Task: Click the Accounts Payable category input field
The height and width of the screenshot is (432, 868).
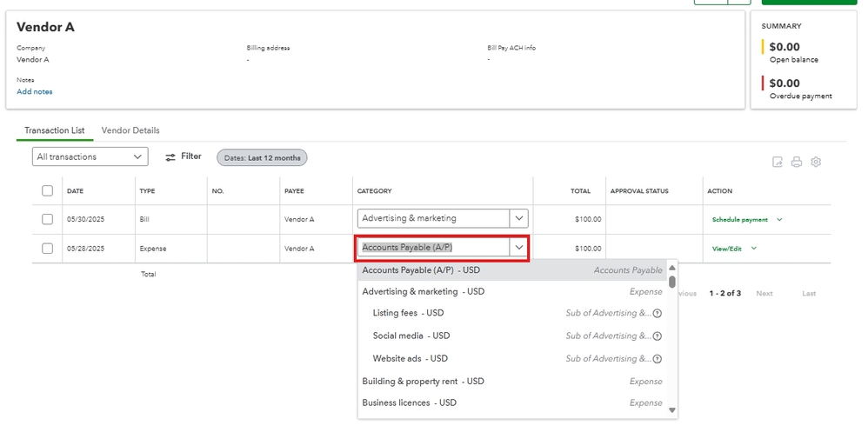Action: click(433, 248)
